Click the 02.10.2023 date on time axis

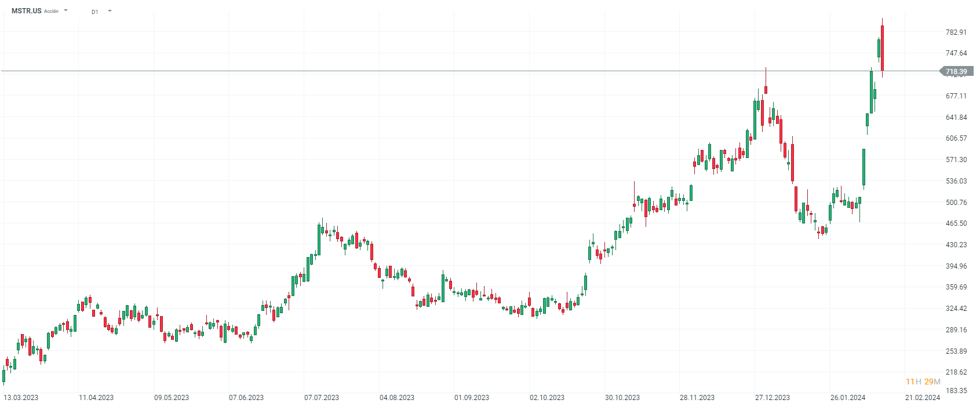(547, 398)
